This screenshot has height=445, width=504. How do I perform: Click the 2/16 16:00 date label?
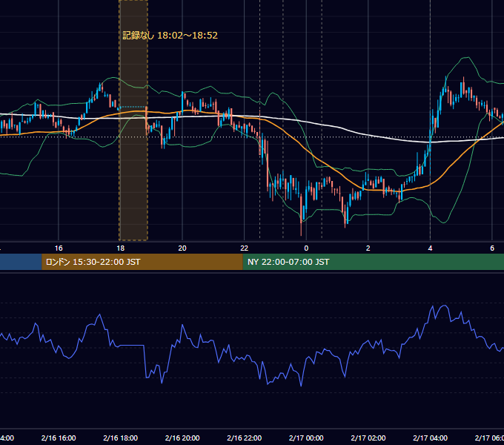(59, 438)
